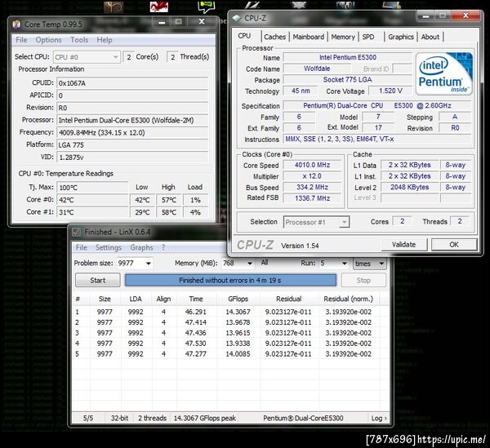Click the LinX title bar icon
The image size is (490, 448).
pyautogui.click(x=76, y=232)
